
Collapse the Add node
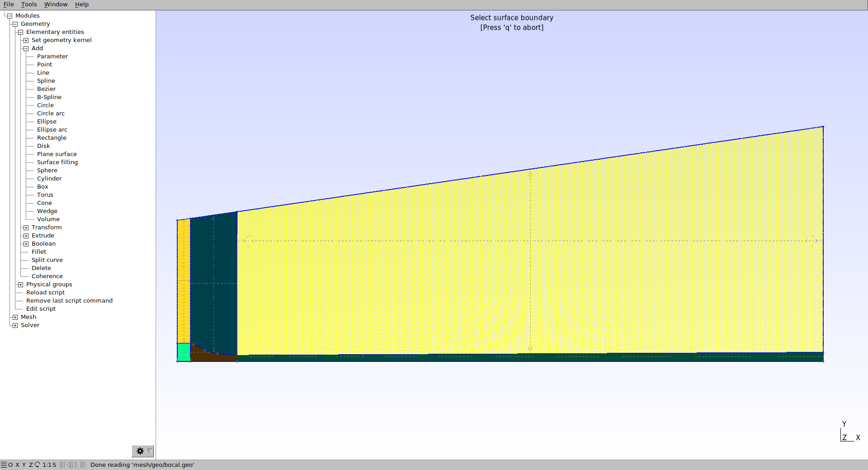[26, 48]
